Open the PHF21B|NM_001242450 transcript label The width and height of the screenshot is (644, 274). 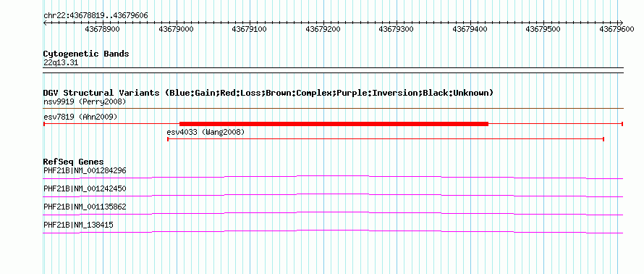(85, 189)
